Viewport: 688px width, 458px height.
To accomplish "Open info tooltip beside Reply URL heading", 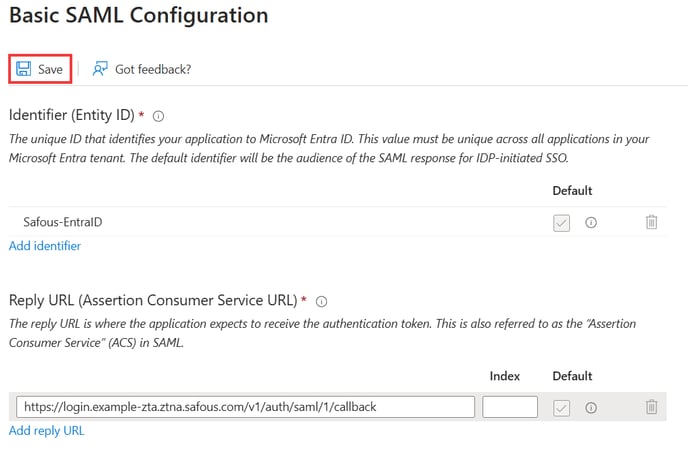I will coord(322,302).
